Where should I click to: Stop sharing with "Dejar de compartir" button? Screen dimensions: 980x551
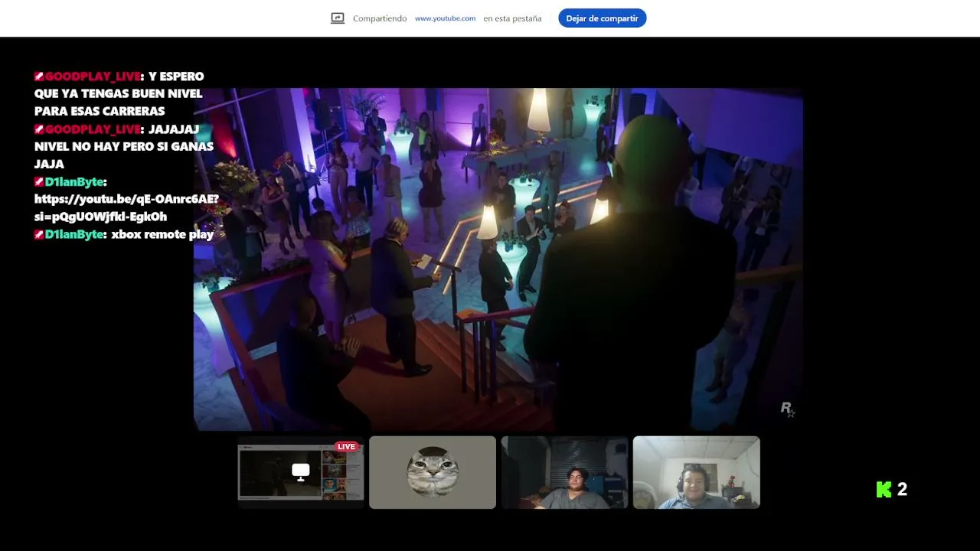point(602,18)
